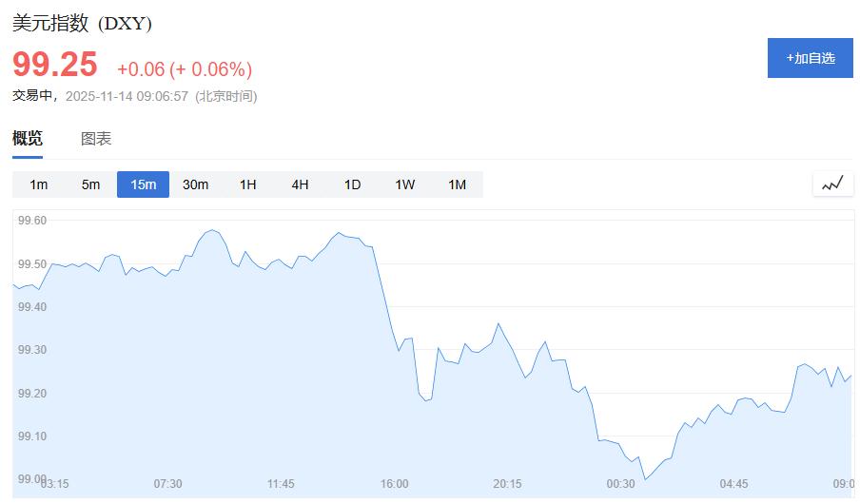Click the 11:45 time axis label
Viewport: 860px width, 504px height.
point(281,484)
